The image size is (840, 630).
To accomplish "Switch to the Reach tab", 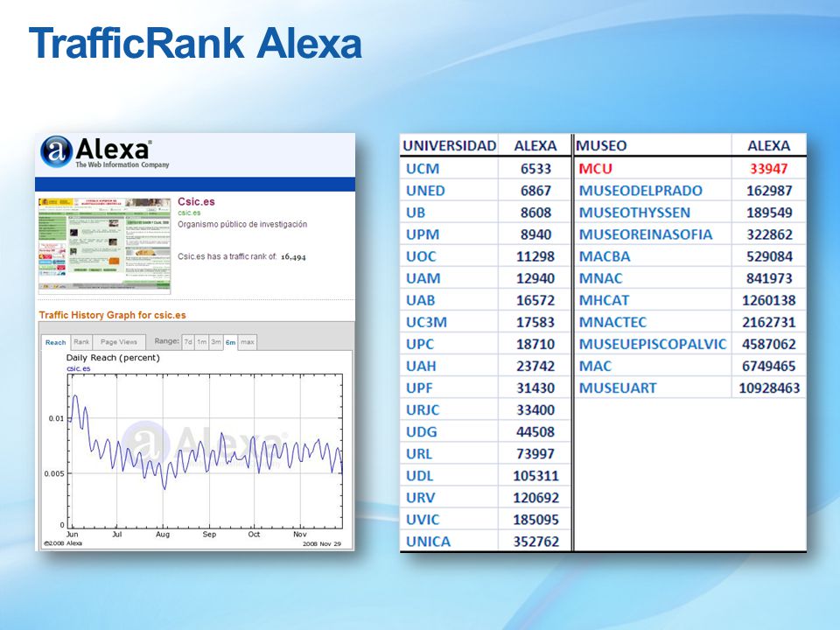I will point(56,342).
